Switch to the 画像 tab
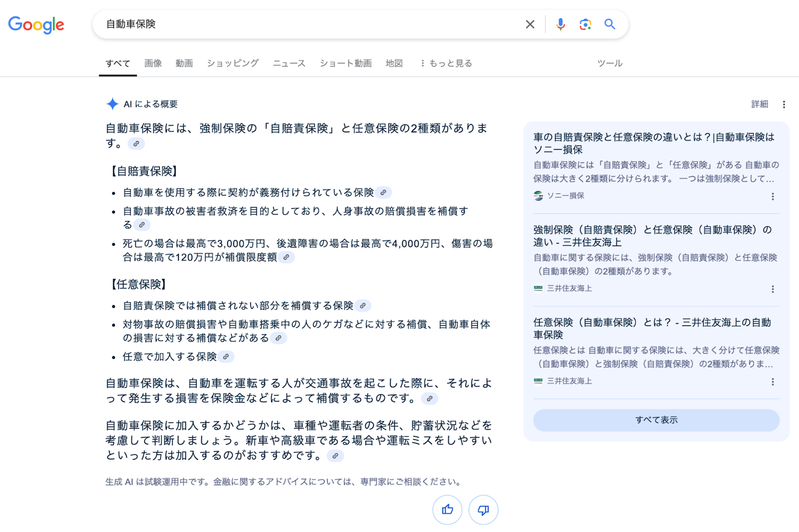799x532 pixels. [153, 63]
